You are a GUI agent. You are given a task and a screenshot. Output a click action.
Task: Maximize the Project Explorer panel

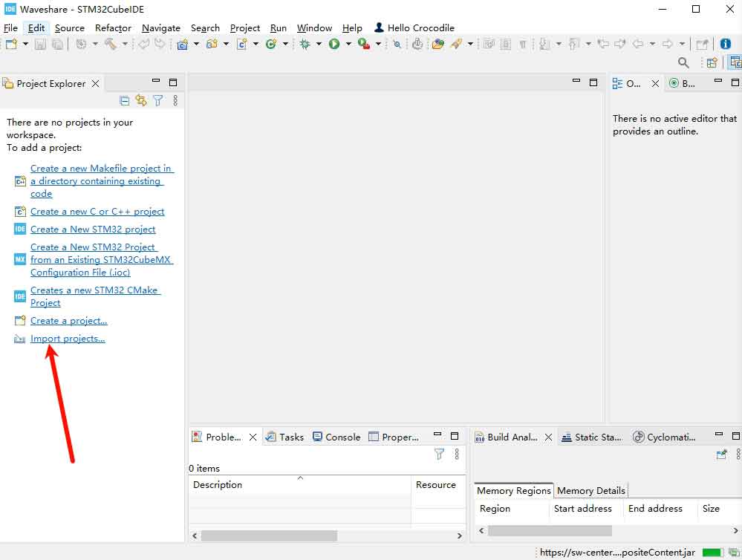pos(173,82)
